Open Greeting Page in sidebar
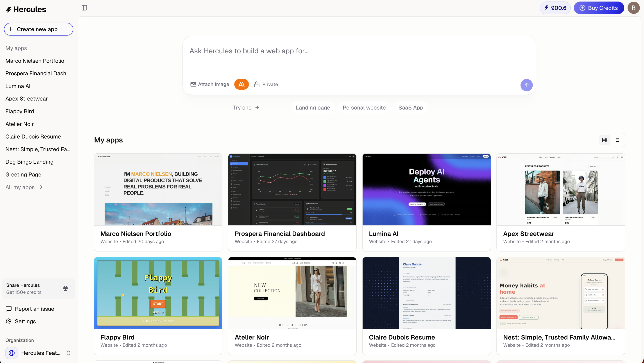The image size is (644, 363). click(23, 175)
